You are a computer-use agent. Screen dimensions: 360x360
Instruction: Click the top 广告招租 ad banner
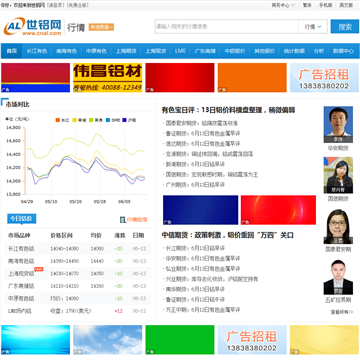coord(324,78)
